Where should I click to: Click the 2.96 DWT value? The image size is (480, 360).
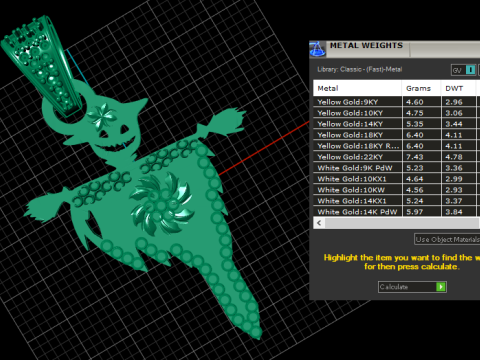click(x=454, y=102)
